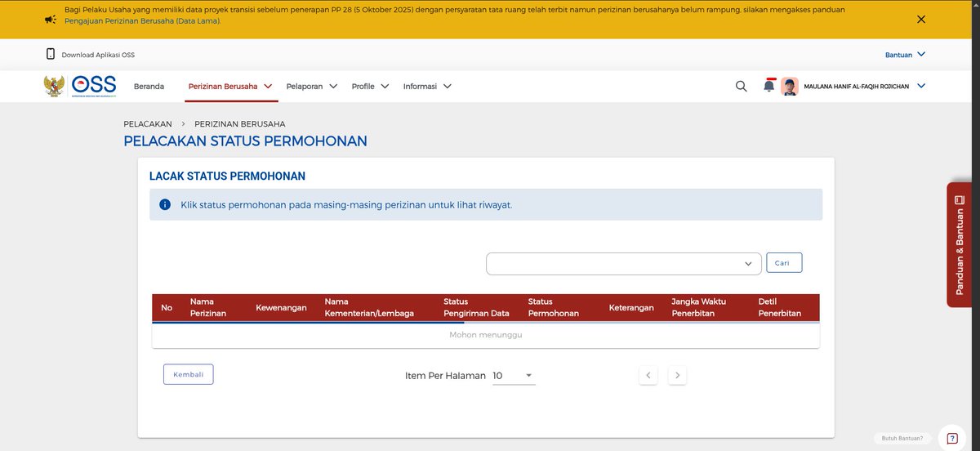Go to next page arrow
The height and width of the screenshot is (451, 980).
[677, 376]
